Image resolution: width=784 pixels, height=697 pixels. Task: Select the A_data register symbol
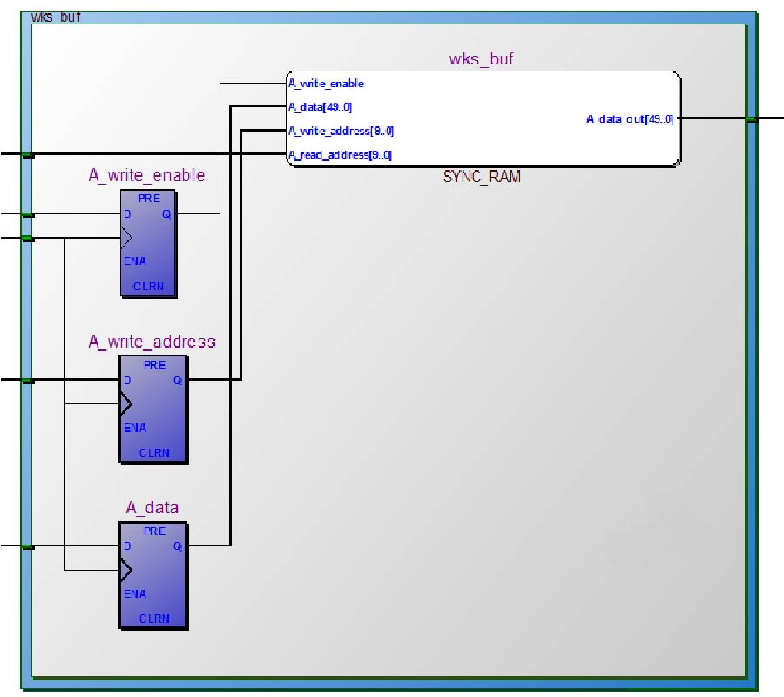pos(153,575)
